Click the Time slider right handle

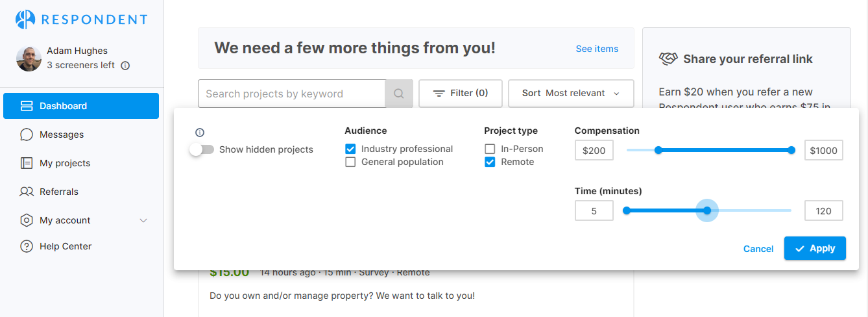point(707,210)
